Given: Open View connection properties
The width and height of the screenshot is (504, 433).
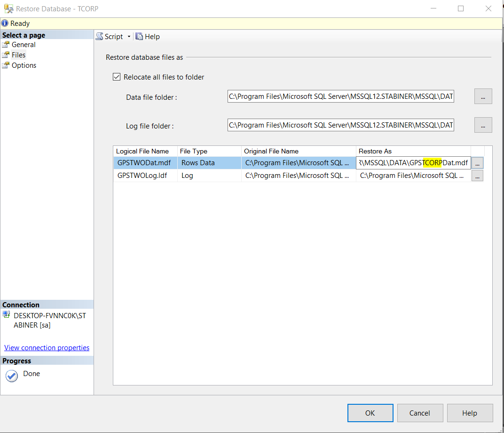Looking at the screenshot, I should point(47,347).
